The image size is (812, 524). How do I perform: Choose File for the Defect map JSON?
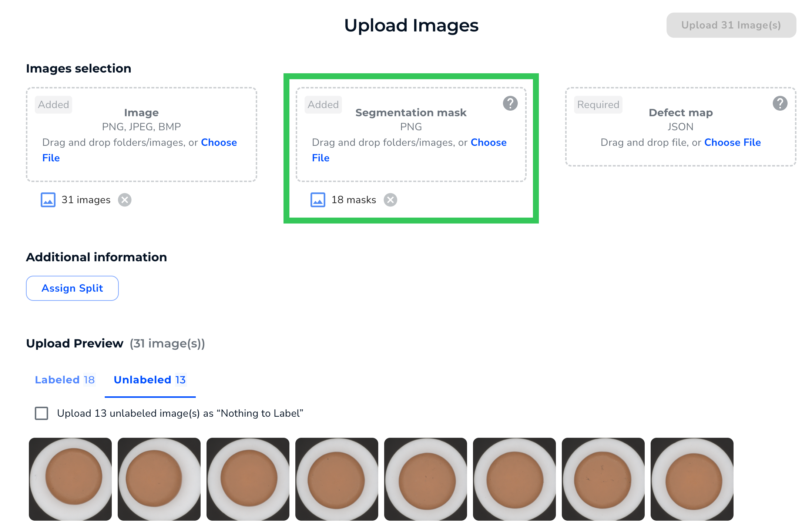[x=732, y=142]
